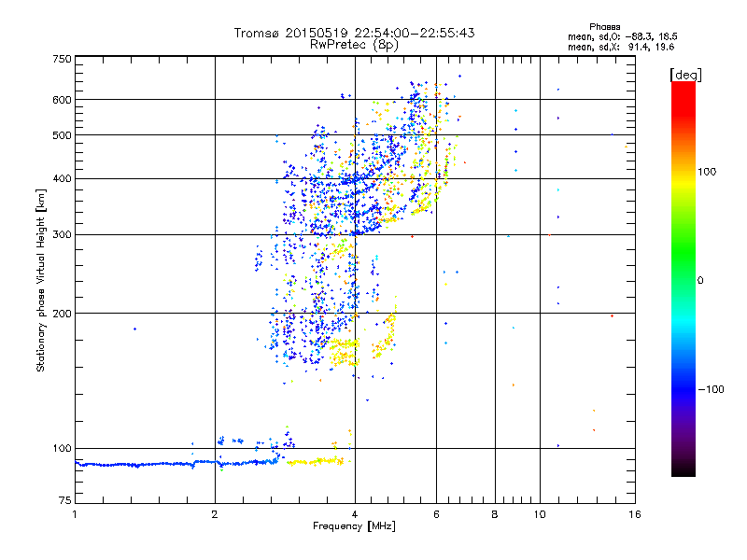The image size is (747, 560).
Task: Click y-axis tick label 200
Action: [x=62, y=314]
